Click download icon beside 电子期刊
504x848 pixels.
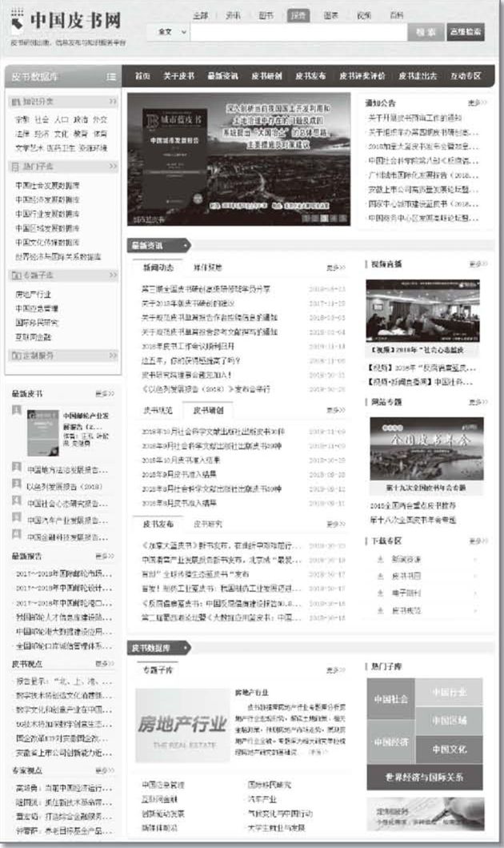380,593
